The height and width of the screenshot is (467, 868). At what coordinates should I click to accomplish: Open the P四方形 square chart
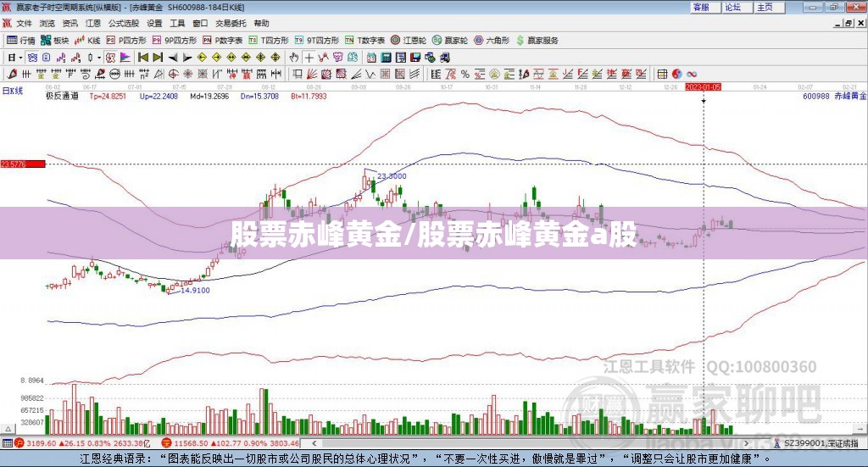point(126,41)
